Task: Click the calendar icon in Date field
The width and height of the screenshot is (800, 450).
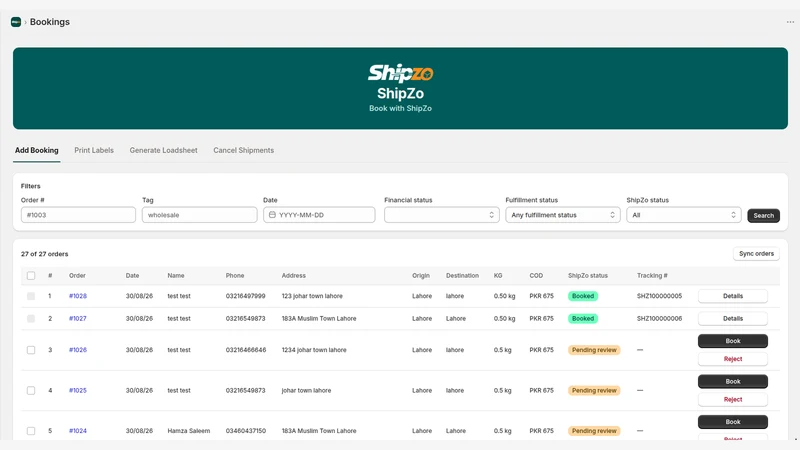Action: pos(272,215)
